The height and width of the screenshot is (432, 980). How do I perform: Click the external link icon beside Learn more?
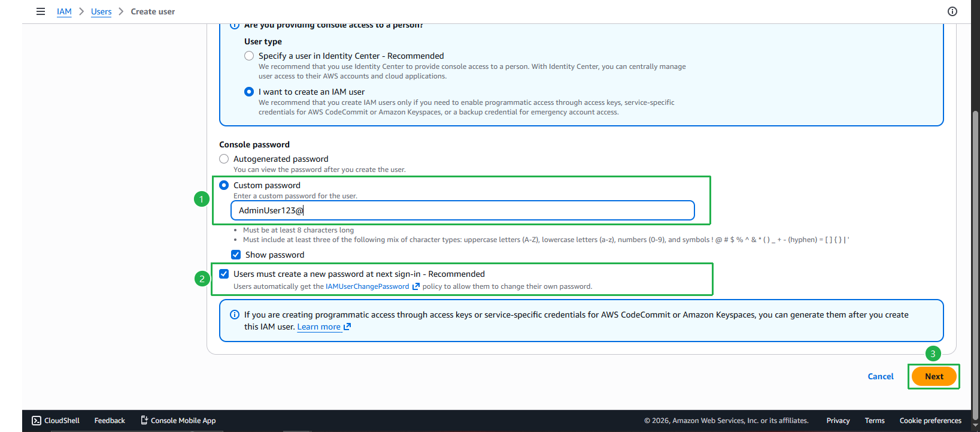(x=347, y=327)
